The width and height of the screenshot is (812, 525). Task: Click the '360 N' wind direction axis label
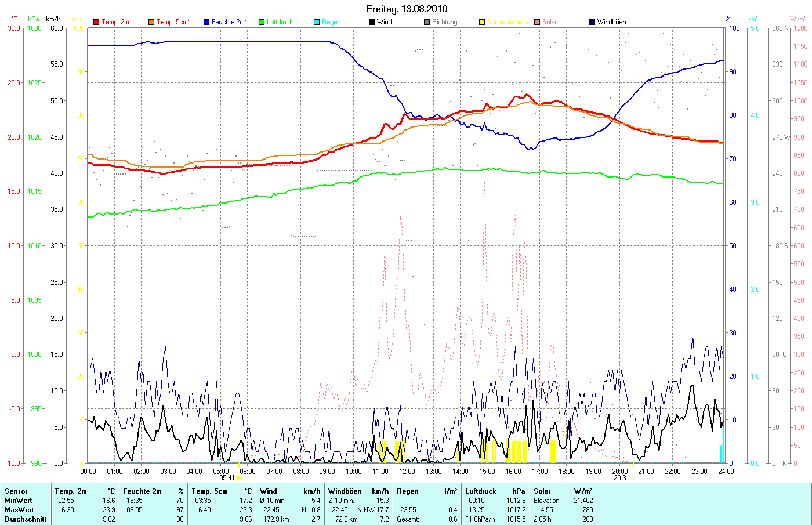[781, 28]
